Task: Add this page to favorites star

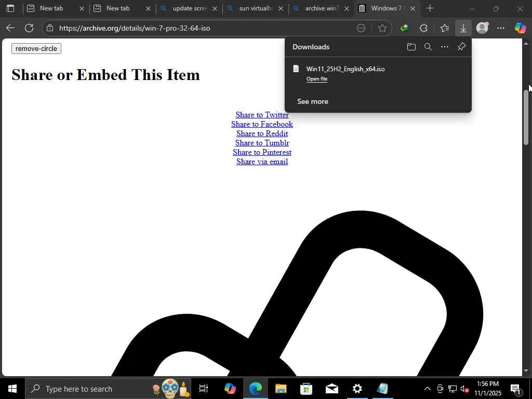Action: tap(382, 28)
